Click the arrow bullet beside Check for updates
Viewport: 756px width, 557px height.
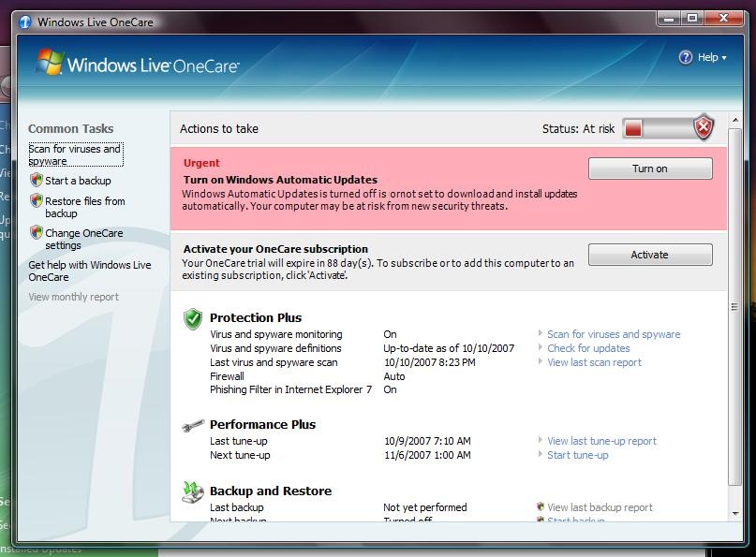click(540, 347)
